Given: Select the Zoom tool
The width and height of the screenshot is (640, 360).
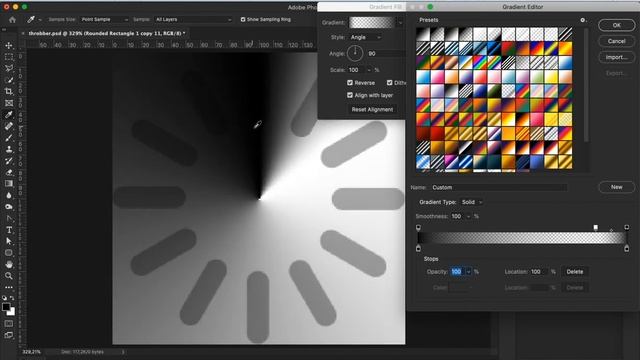Looking at the screenshot, I should click(9, 276).
